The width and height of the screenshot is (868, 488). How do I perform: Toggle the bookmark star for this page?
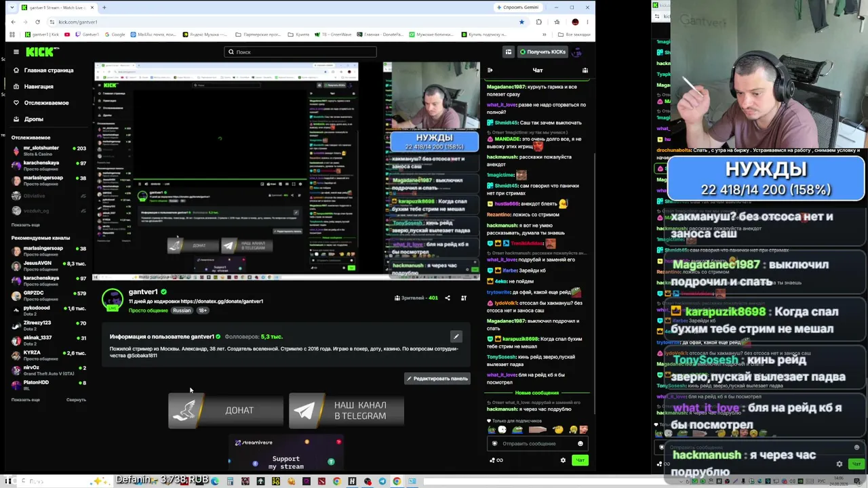[x=521, y=22]
